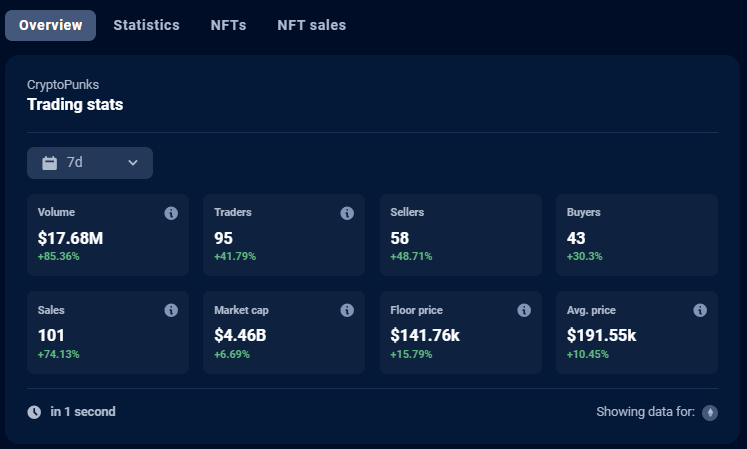The width and height of the screenshot is (747, 449).
Task: Select the Overview tab
Action: (50, 25)
